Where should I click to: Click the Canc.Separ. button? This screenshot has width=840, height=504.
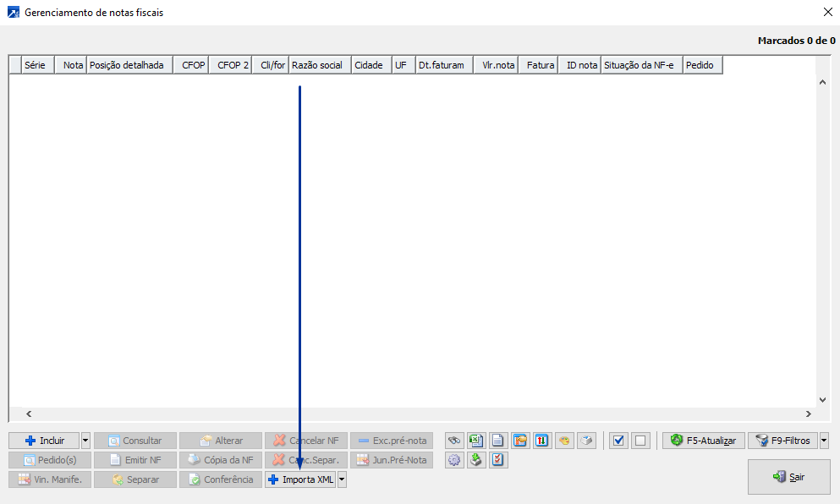point(306,460)
